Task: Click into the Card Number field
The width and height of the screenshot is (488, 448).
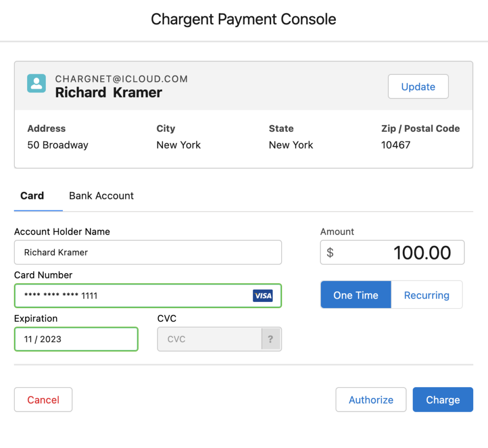Action: 133,296
